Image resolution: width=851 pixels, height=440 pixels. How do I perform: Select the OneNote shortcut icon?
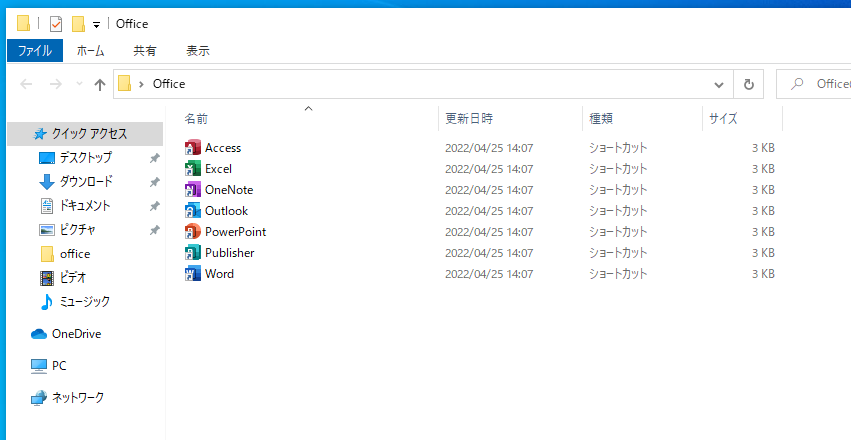click(193, 190)
